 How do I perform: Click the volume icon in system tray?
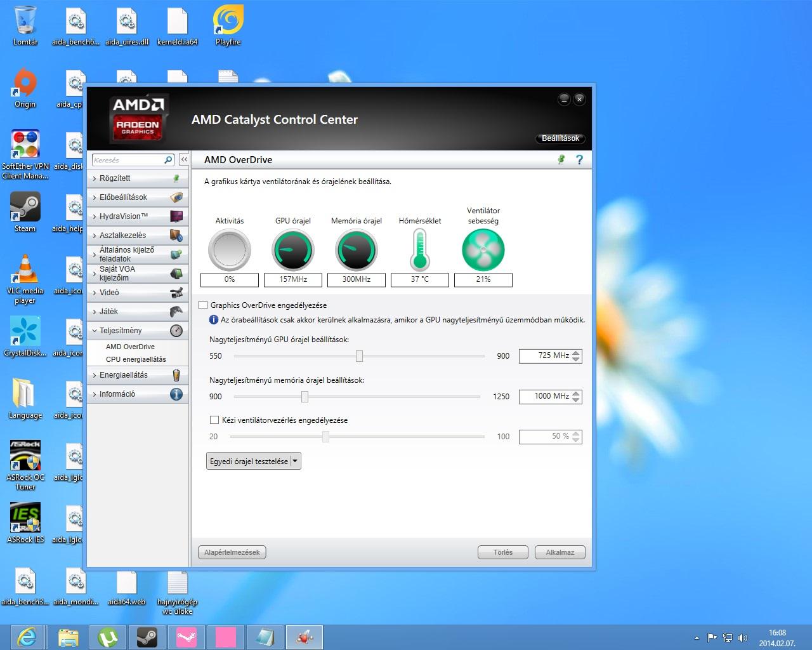(x=743, y=638)
